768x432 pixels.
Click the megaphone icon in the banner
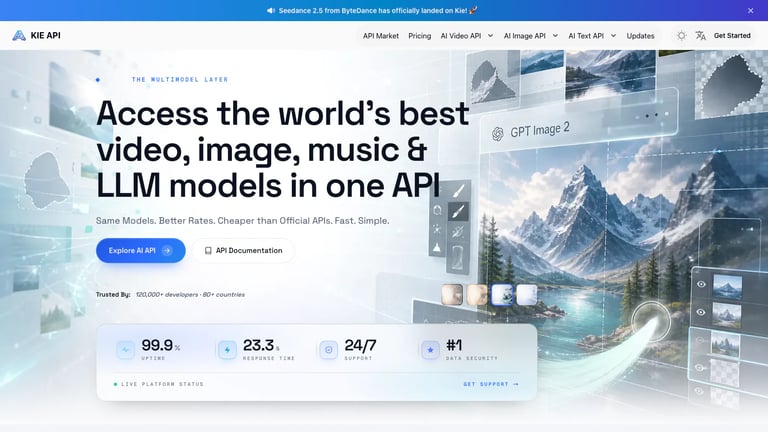[x=271, y=10]
